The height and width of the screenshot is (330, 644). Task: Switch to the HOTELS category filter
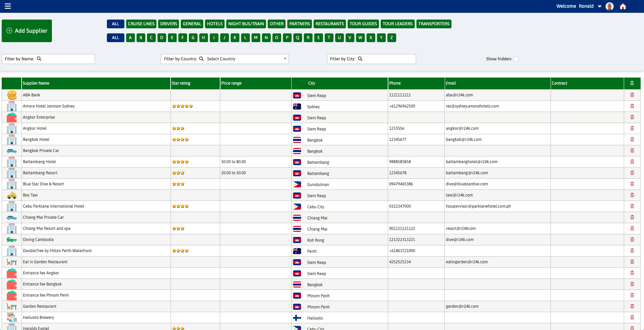(214, 24)
